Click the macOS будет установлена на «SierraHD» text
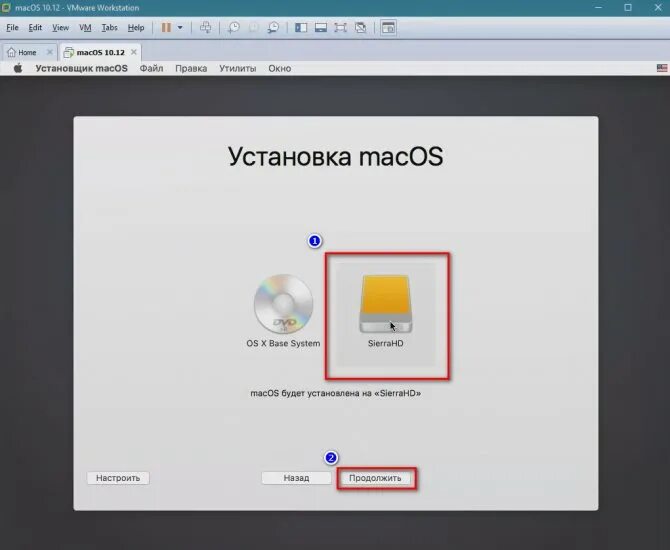Viewport: 670px width, 550px height. tap(335, 393)
